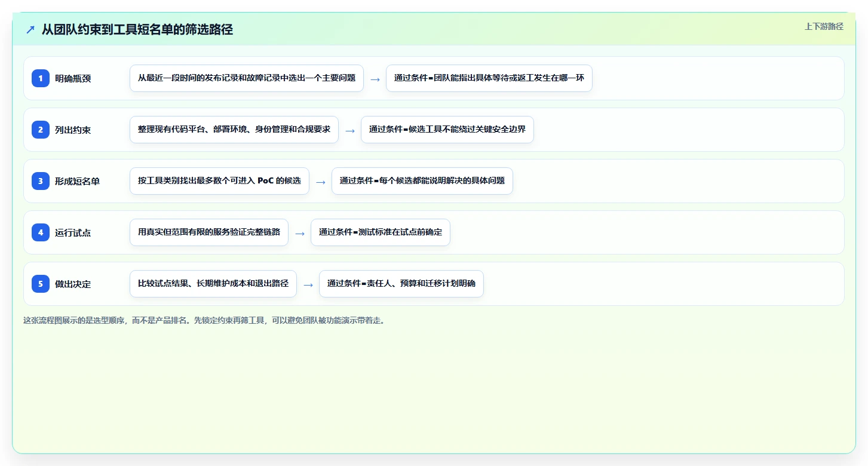Click the box 按工具类别找出最多数个可进入 PoC 的候选
Image resolution: width=868 pixels, height=466 pixels.
[219, 181]
